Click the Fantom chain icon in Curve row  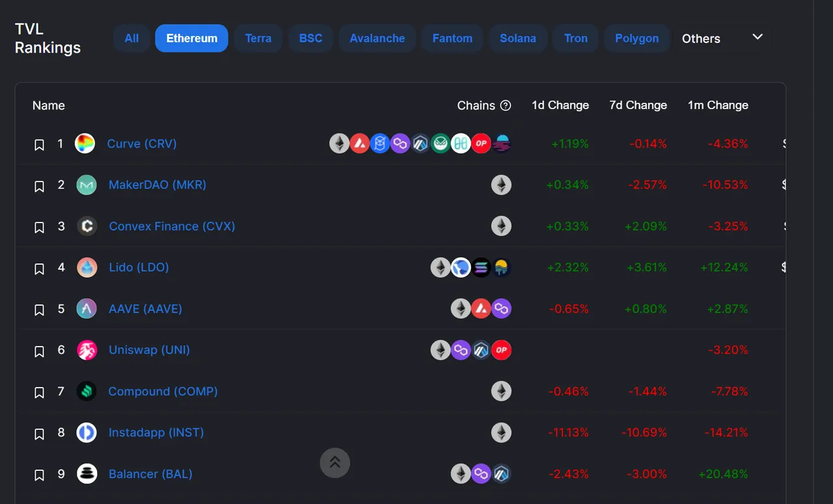point(380,144)
